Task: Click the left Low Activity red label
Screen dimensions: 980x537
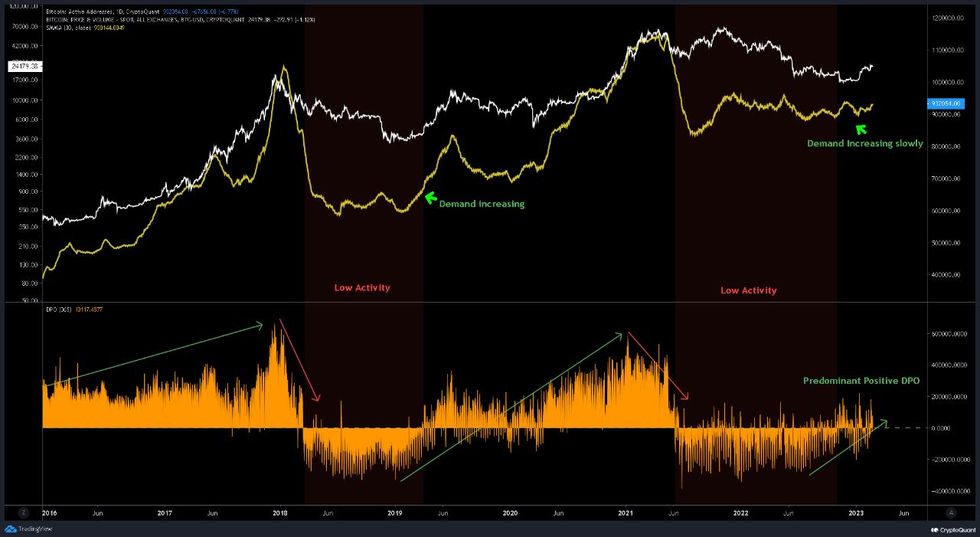Action: [x=362, y=288]
